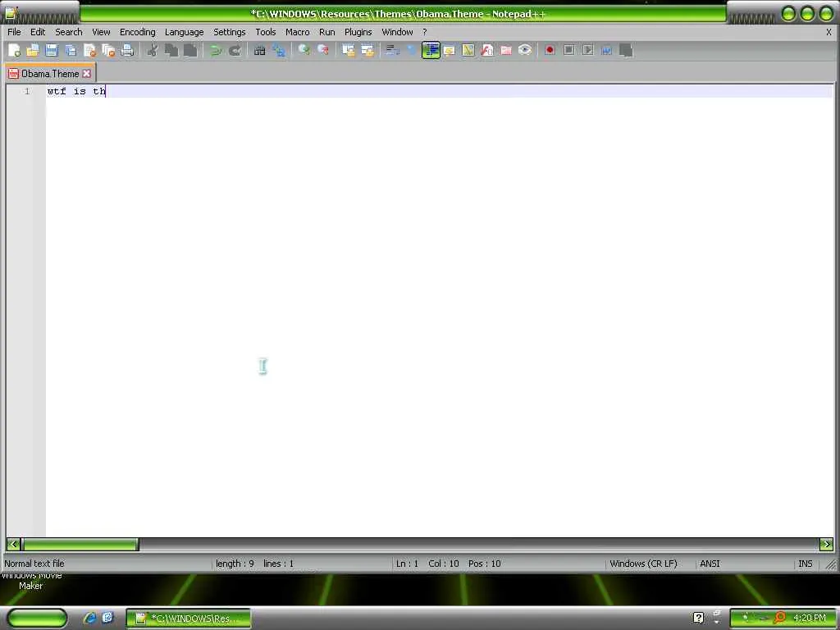
Task: Run macro multiple times icon
Action: (x=606, y=50)
